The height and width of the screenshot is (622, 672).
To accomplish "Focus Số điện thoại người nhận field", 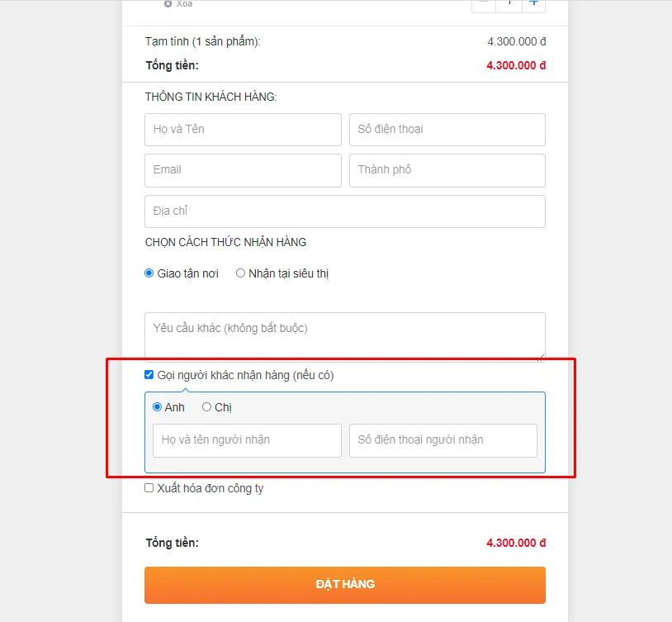I will pyautogui.click(x=442, y=440).
